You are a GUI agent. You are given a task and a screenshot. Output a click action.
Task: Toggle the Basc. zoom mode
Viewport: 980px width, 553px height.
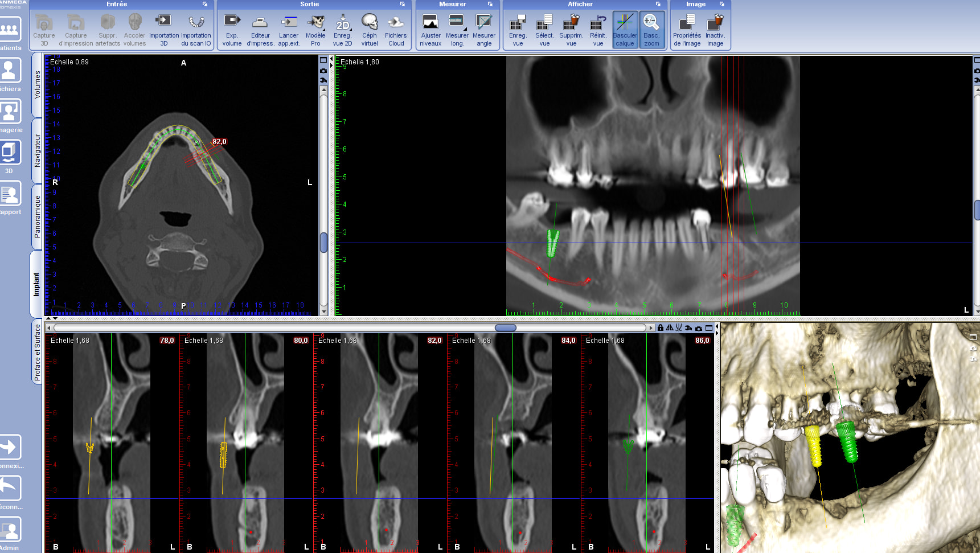coord(651,30)
